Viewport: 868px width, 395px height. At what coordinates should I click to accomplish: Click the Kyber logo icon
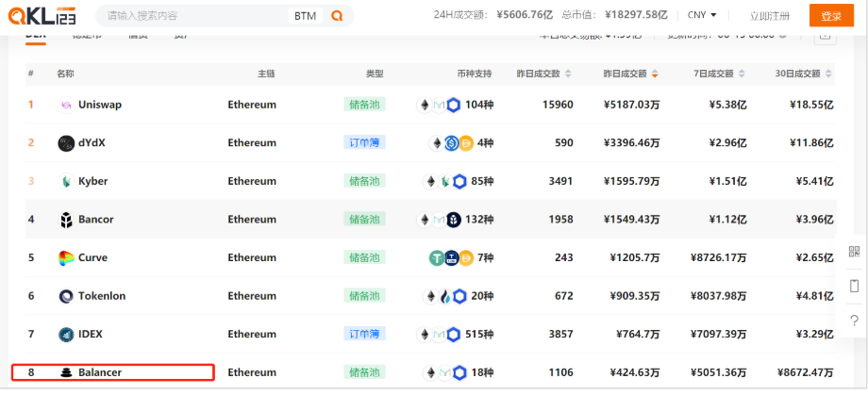[x=66, y=181]
